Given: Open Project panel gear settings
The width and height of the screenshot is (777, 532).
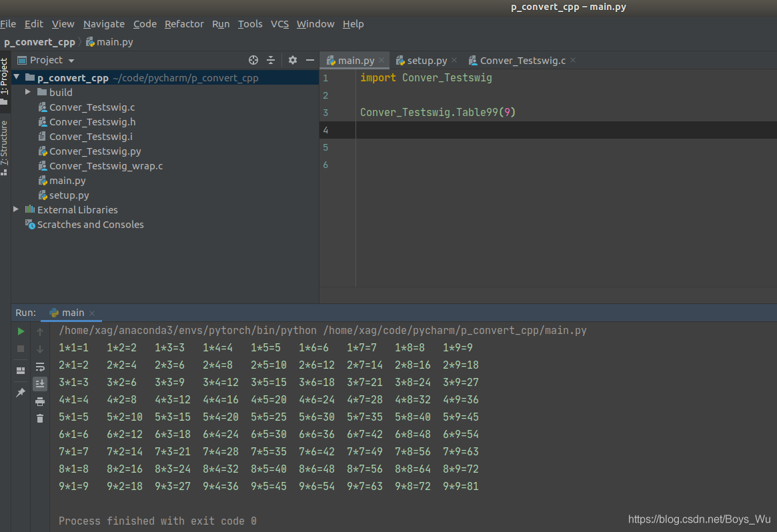Looking at the screenshot, I should (292, 60).
